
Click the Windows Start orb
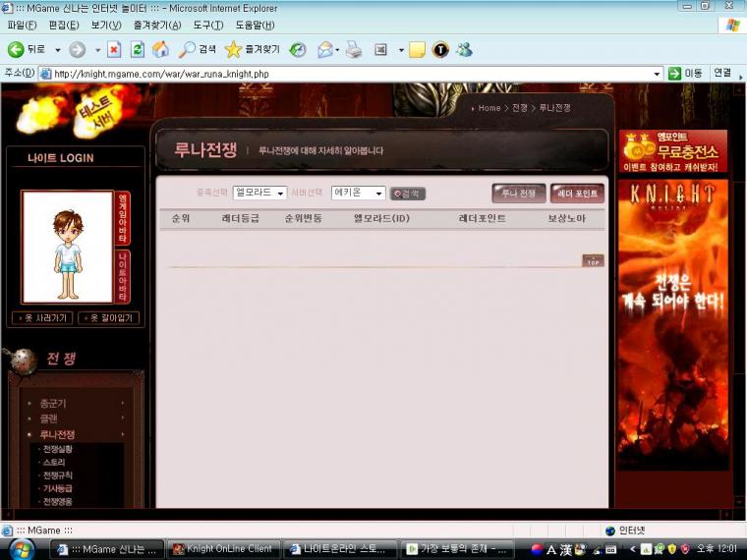click(22, 549)
